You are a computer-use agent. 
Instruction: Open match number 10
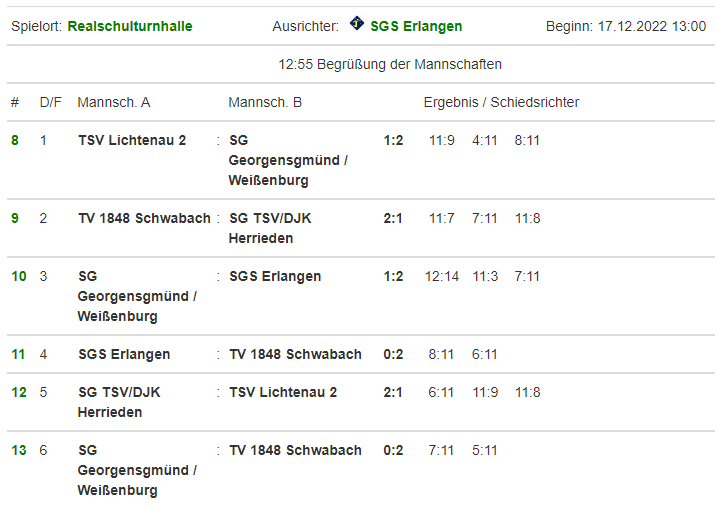point(19,276)
